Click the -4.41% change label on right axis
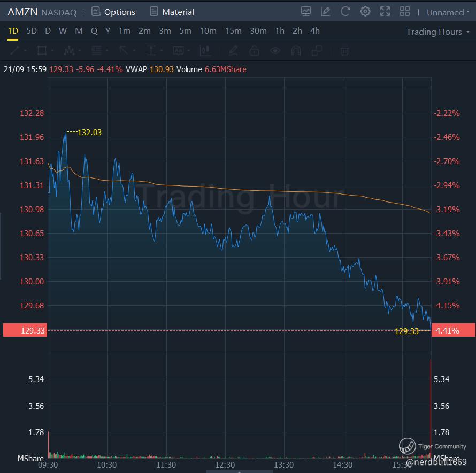476x473 pixels. (x=454, y=330)
